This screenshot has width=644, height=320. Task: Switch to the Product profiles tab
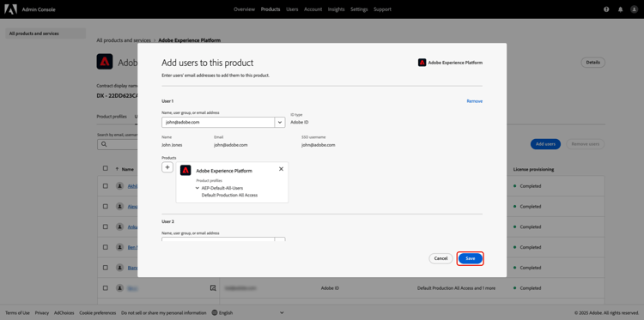click(x=112, y=117)
